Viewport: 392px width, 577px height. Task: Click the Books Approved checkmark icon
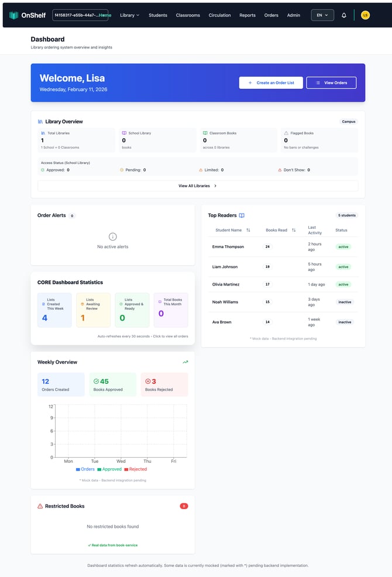(96, 381)
